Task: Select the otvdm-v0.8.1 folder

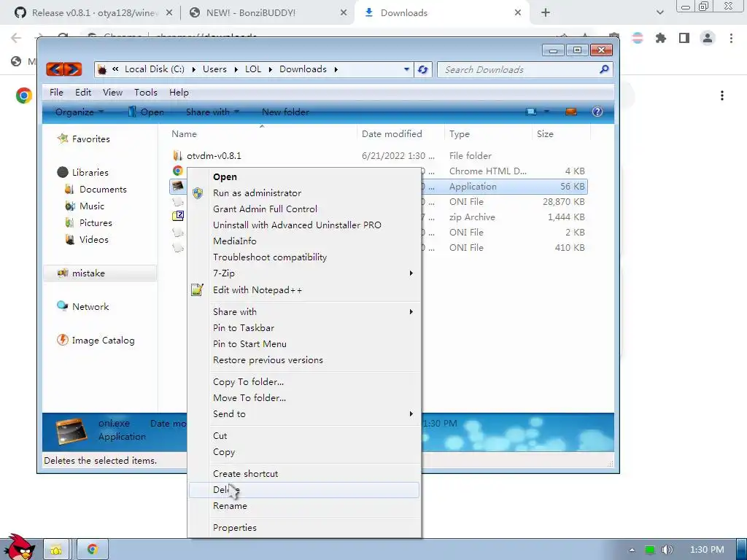Action: (x=214, y=156)
